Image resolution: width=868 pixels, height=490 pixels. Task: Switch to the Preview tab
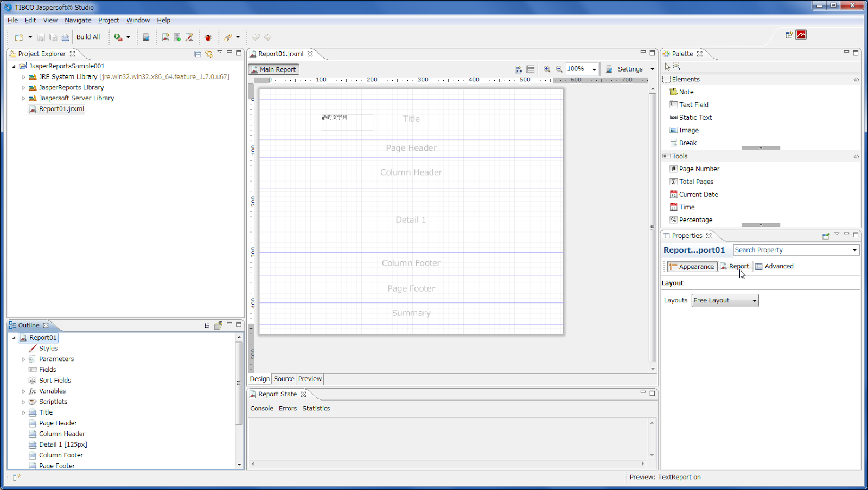310,379
